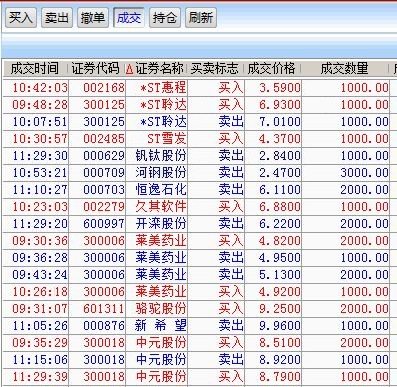This screenshot has width=397, height=387.
Task: Select price 8.9200
Action: [280, 360]
